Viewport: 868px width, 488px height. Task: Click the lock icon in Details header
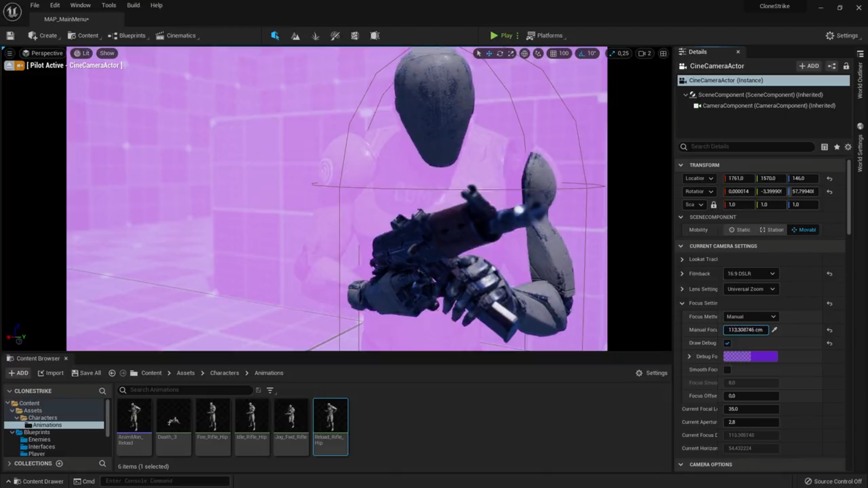846,66
